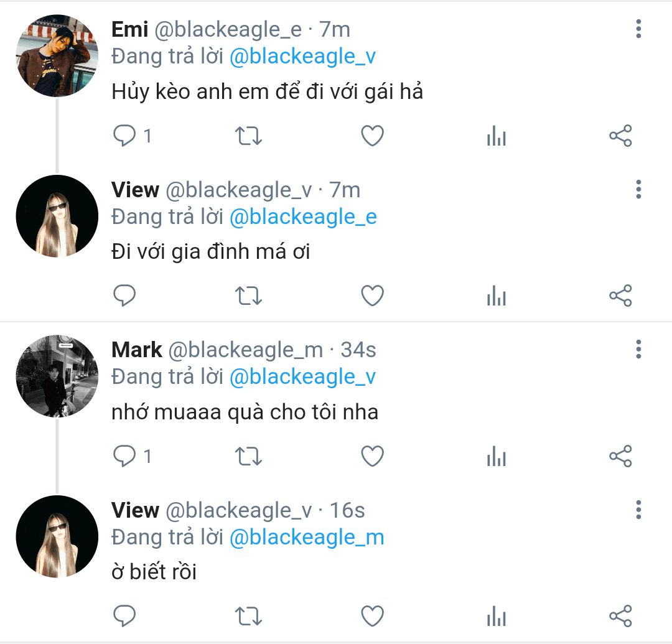Share View's 'Đi với gia đình' tweet

tap(620, 296)
